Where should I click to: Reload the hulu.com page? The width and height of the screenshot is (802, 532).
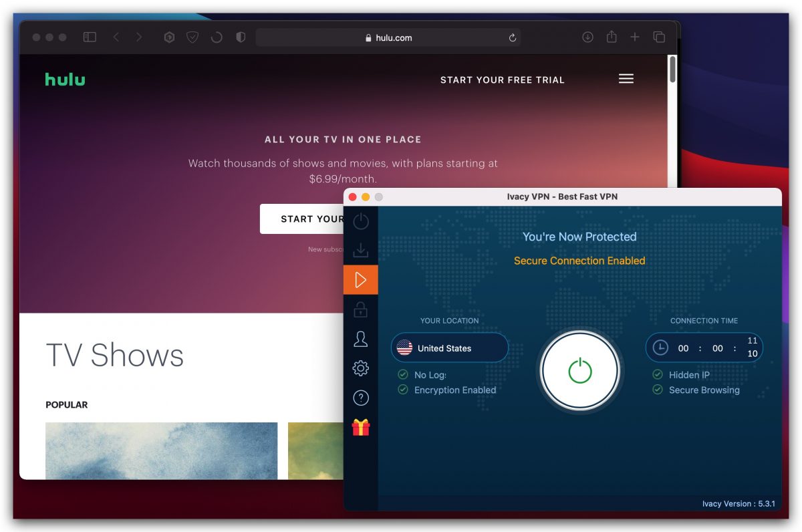coord(513,37)
